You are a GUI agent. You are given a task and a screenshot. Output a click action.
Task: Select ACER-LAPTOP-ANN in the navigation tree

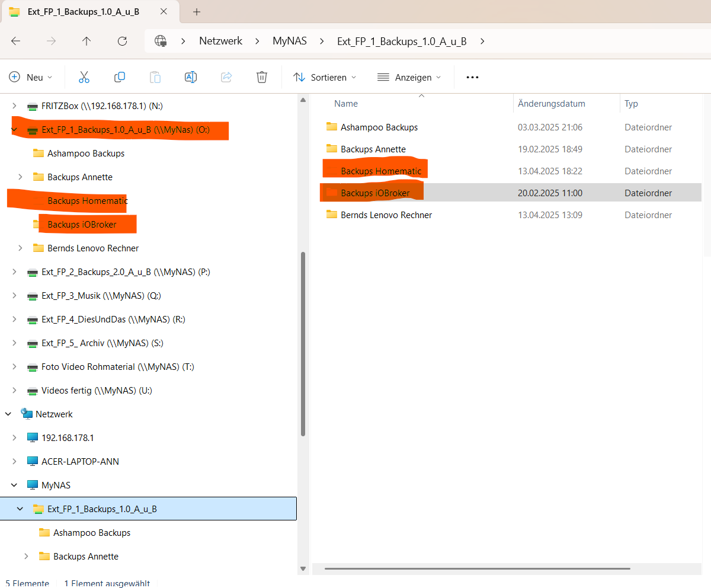point(80,462)
